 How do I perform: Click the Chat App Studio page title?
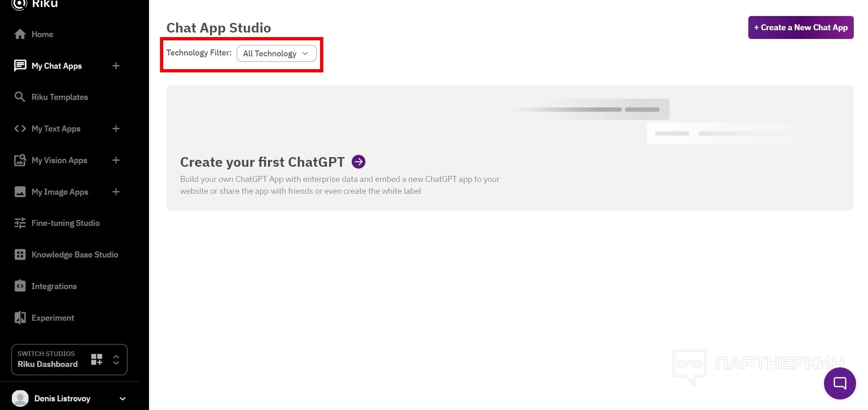coord(219,27)
